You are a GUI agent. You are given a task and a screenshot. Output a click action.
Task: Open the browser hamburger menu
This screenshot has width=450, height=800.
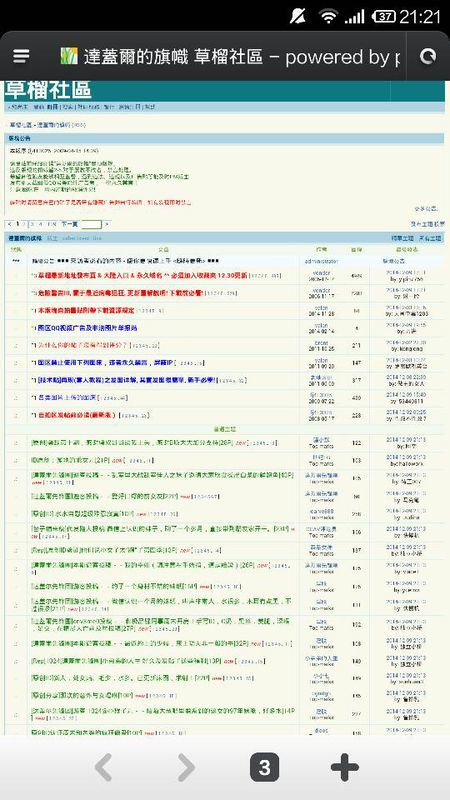click(21, 56)
